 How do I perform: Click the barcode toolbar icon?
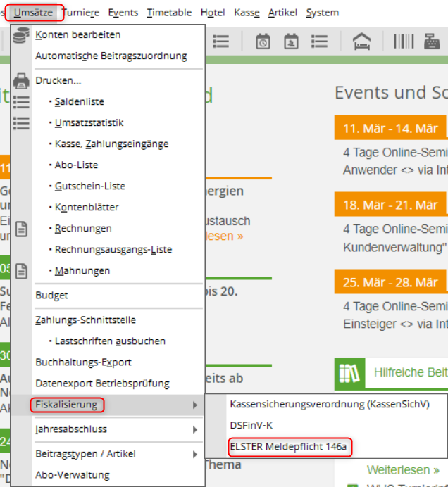point(404,42)
